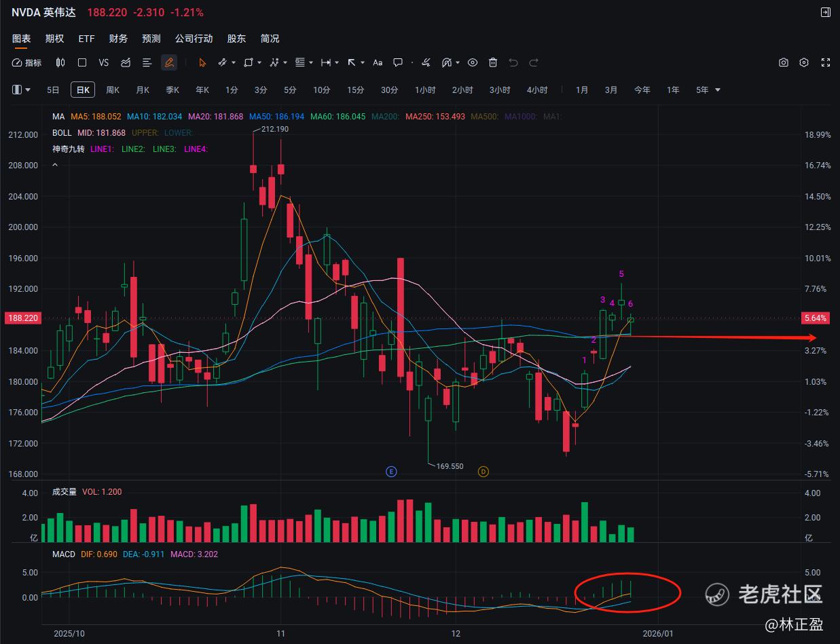The height and width of the screenshot is (644, 840).
Task: Select the 15分 interval
Action: pyautogui.click(x=355, y=90)
